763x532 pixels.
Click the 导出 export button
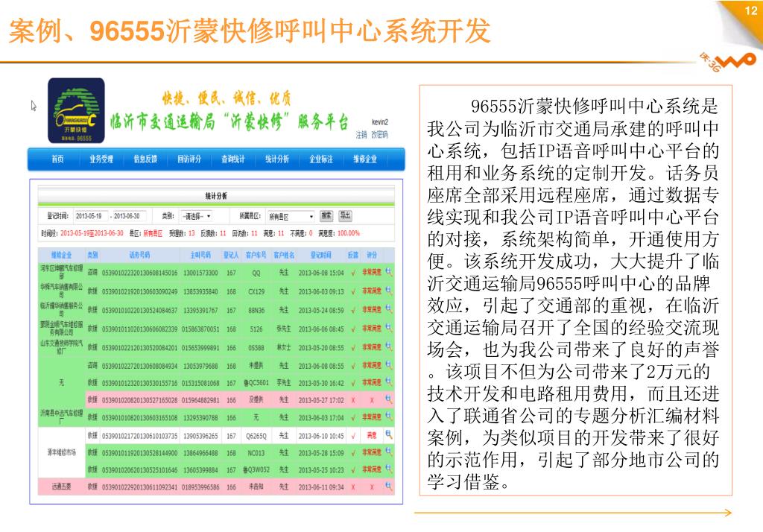(345, 215)
